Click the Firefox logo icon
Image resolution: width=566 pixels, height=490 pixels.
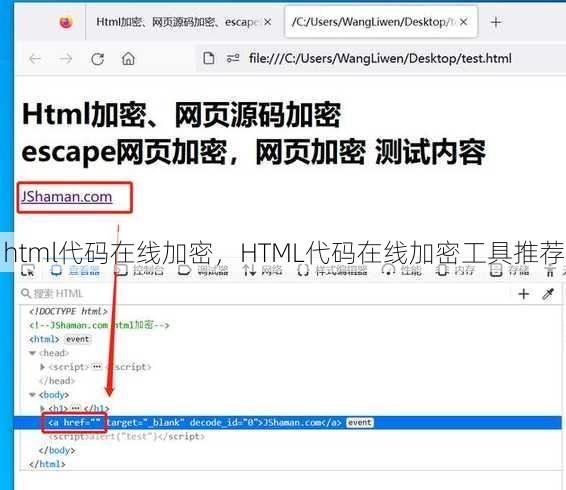click(66, 22)
